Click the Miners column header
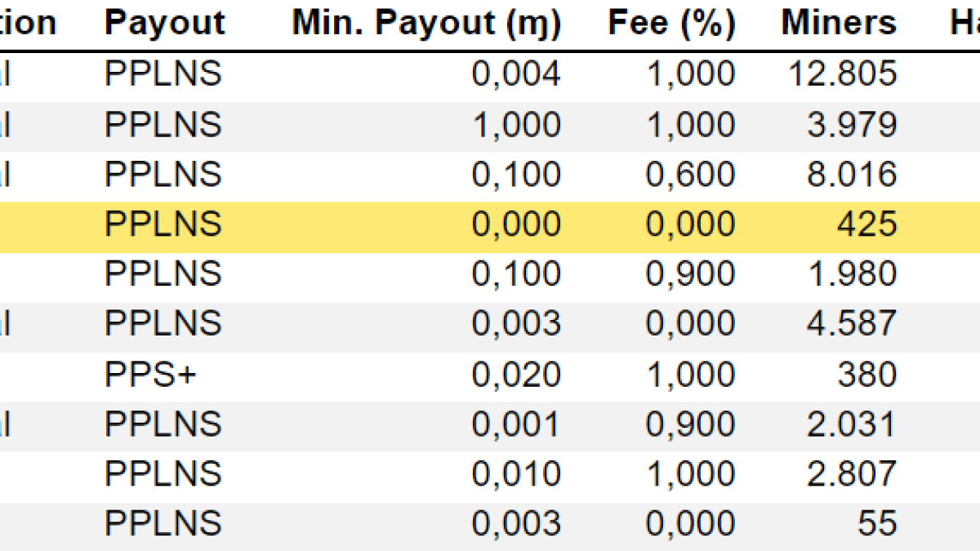This screenshot has height=551, width=980. pos(839,23)
